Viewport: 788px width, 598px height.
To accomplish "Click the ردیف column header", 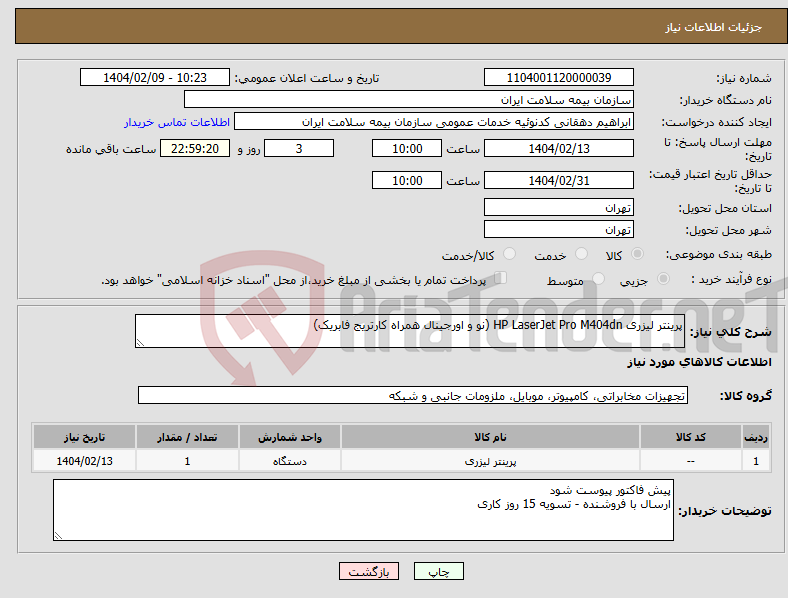I will (x=756, y=437).
